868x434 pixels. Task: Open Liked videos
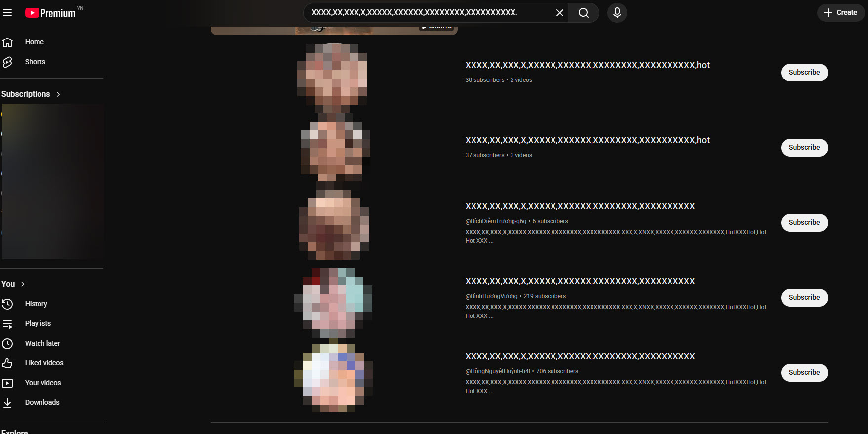[x=44, y=363]
